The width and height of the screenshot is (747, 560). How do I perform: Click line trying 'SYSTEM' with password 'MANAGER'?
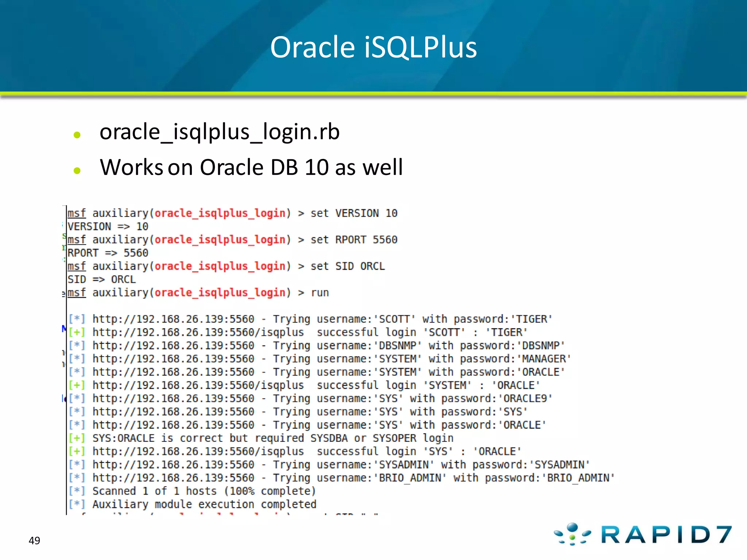[320, 359]
